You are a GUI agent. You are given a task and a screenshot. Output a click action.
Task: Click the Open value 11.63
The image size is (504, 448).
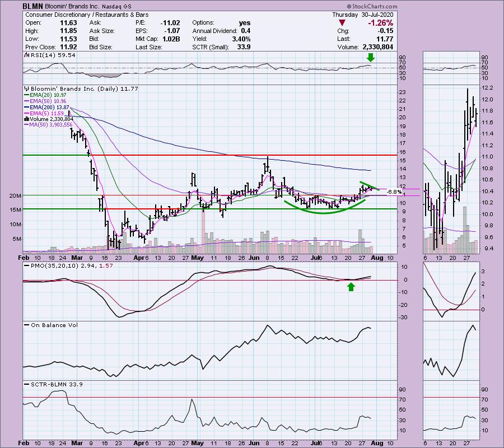coord(68,23)
